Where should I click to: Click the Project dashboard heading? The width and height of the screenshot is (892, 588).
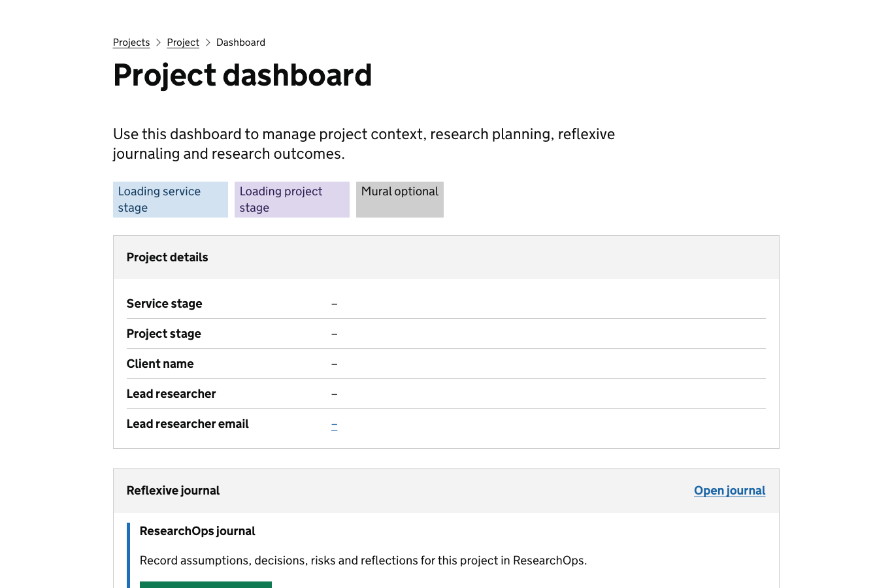242,75
